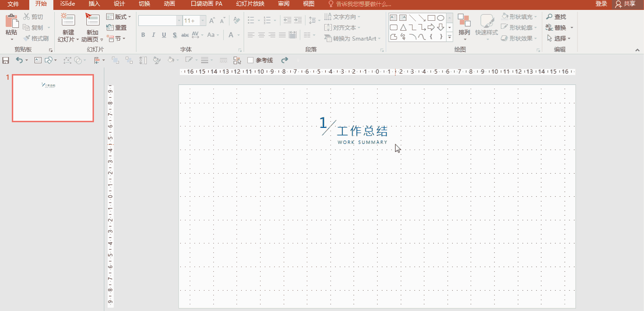Viewport: 644px width, 311px height.
Task: Enable the 参考线 guides checkbox
Action: point(251,60)
